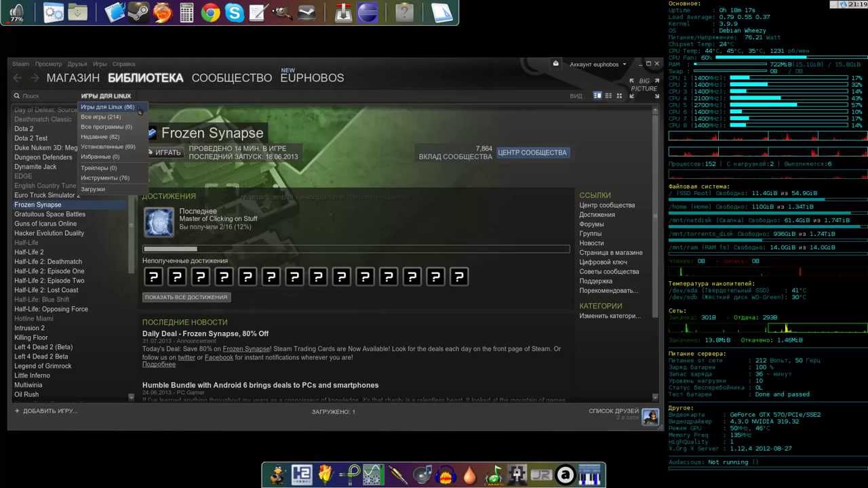
Task: Open the Eclipse sphere icon in dock
Action: point(368,12)
